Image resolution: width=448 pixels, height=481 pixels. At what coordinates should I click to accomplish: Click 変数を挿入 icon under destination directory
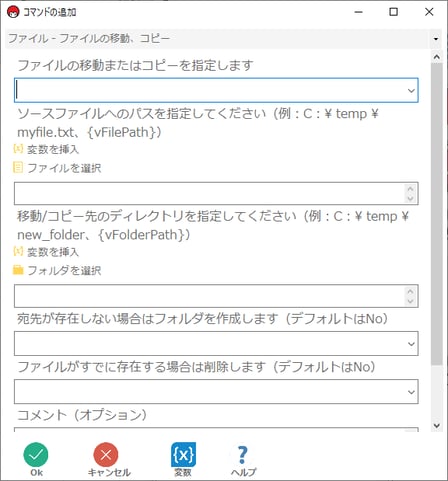tap(18, 251)
